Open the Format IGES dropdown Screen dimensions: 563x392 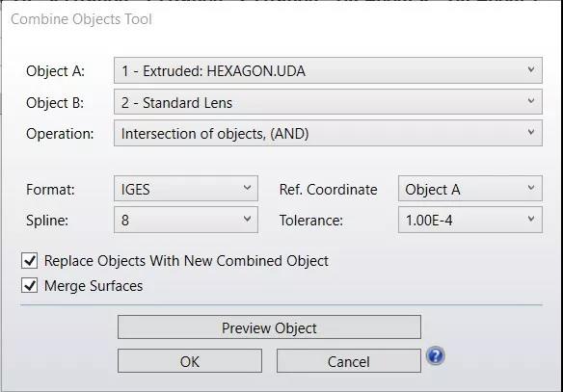click(x=186, y=188)
